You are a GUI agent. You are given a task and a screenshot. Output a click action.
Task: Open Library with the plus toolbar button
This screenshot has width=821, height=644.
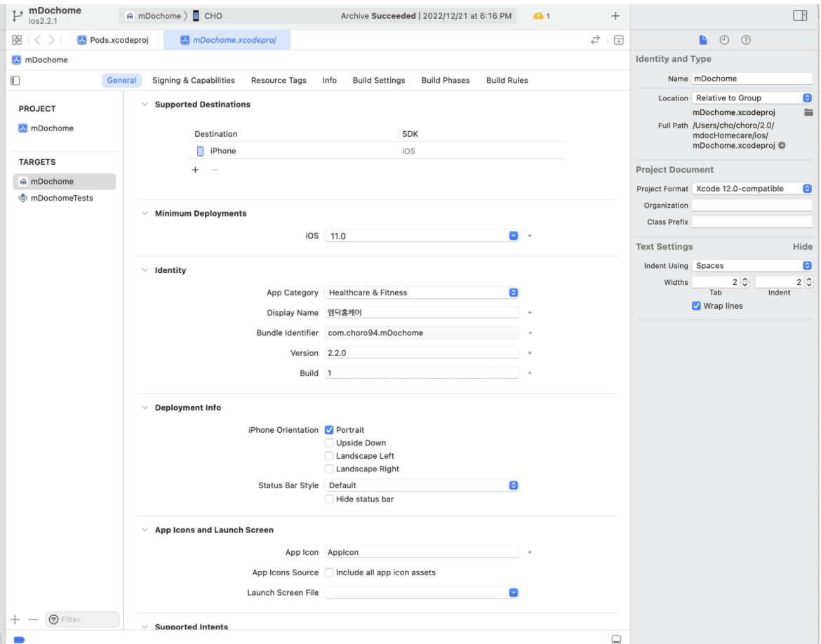pyautogui.click(x=615, y=16)
